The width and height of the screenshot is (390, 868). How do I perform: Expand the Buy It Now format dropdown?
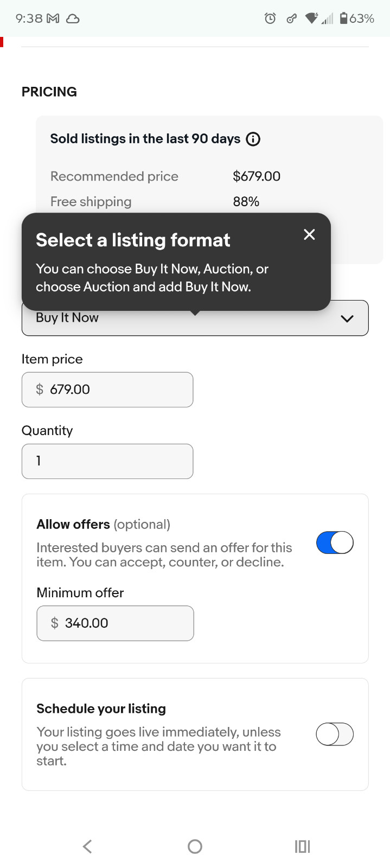pyautogui.click(x=195, y=318)
